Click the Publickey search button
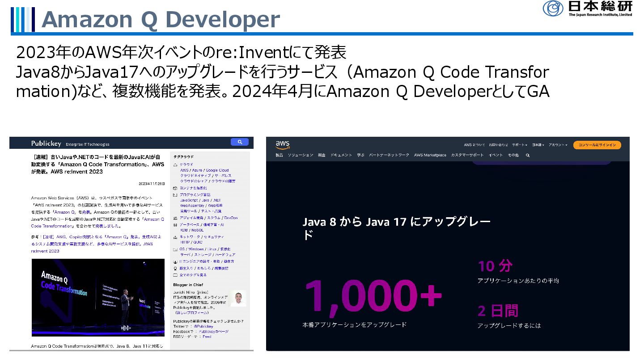The width and height of the screenshot is (644, 362). (x=240, y=142)
